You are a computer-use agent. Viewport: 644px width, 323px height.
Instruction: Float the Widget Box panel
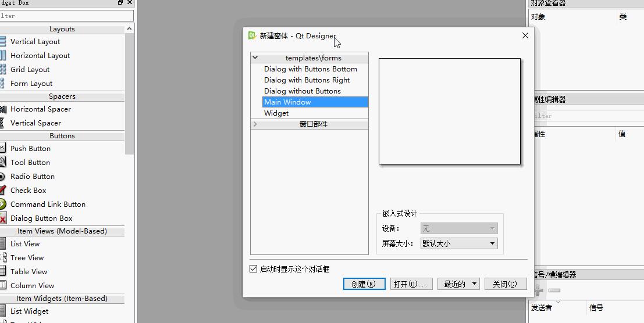(x=120, y=2)
